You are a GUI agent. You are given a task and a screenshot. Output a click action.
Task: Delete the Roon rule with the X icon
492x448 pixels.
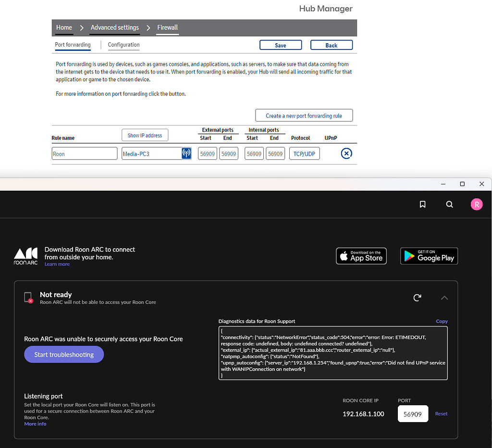(x=346, y=153)
